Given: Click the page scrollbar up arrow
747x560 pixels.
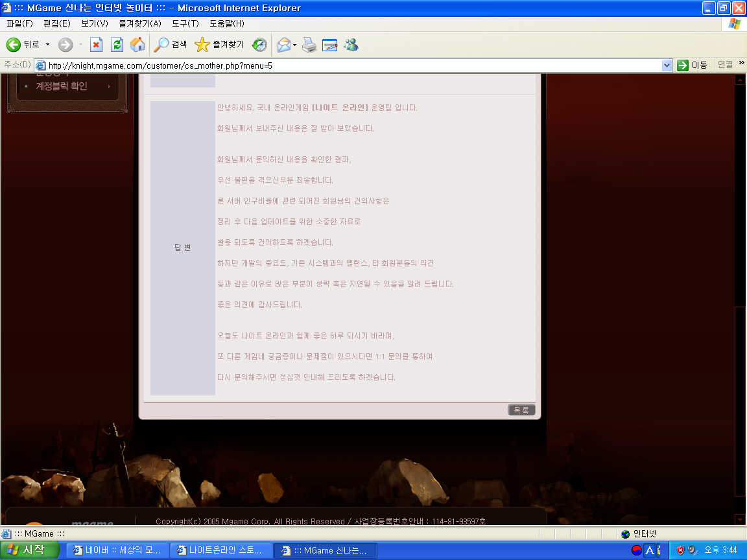Looking at the screenshot, I should coord(740,79).
